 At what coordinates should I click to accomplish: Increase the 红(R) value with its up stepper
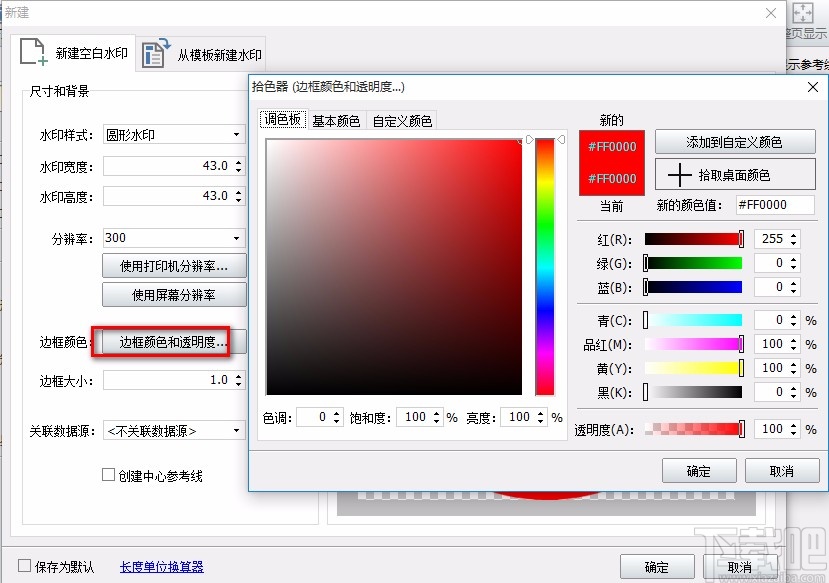tap(795, 233)
